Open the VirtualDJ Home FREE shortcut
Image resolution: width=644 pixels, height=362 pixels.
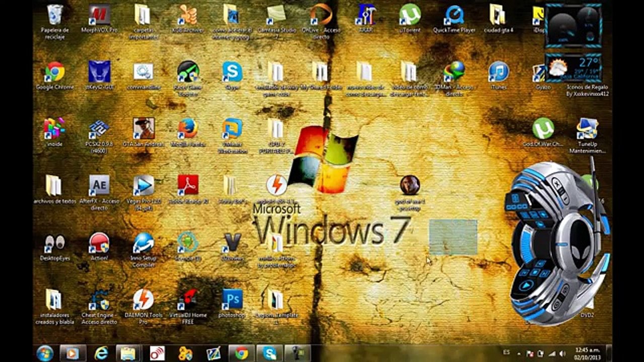point(188,300)
